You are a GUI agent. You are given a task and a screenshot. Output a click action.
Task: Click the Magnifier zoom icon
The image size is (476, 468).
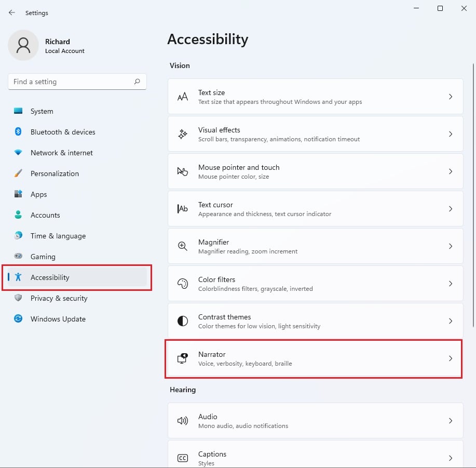183,246
